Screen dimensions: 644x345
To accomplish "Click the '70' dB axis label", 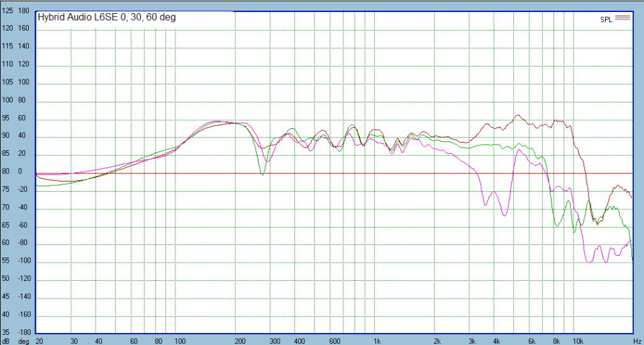I will (6, 207).
